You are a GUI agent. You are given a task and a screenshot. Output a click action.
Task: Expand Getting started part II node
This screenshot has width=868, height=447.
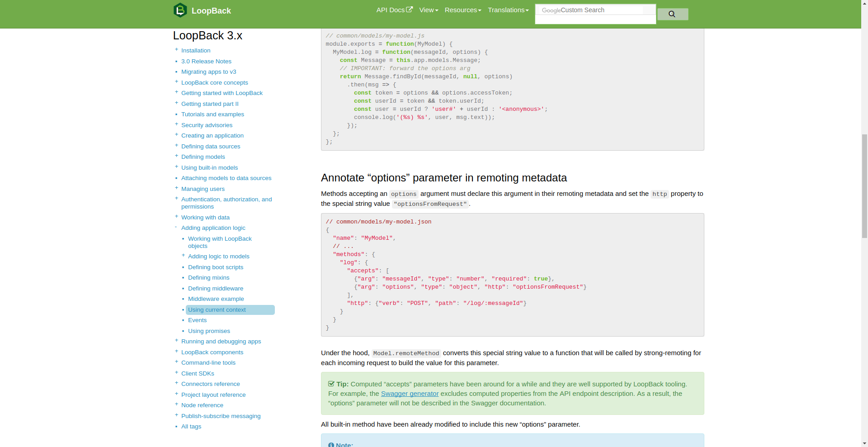[x=176, y=103]
